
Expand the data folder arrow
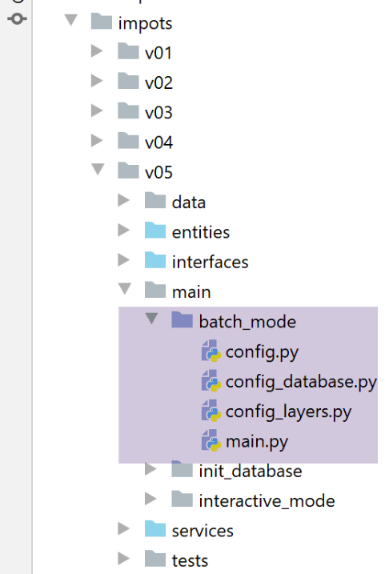pyautogui.click(x=124, y=200)
